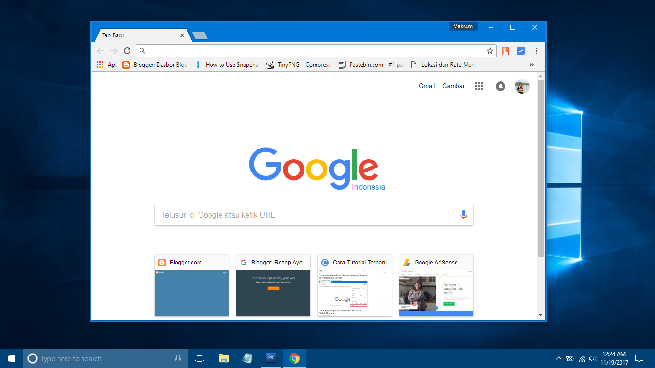Open the Chrome three-dot menu

coord(536,51)
